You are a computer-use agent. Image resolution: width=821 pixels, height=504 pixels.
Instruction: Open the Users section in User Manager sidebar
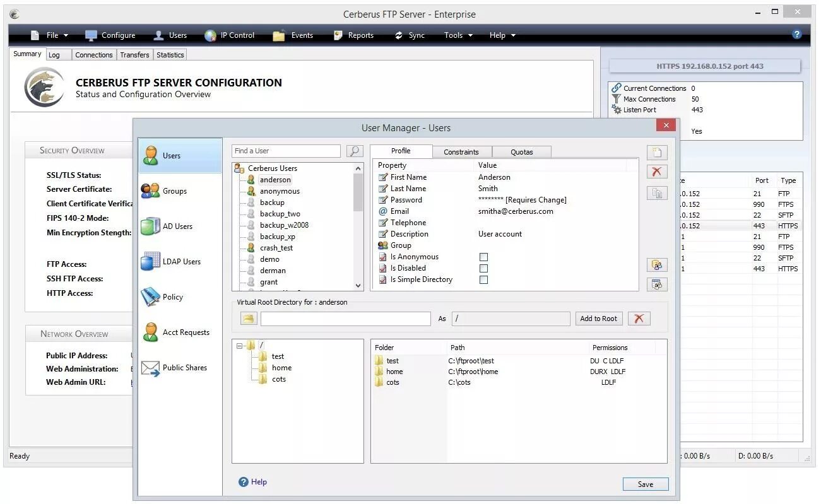(180, 156)
